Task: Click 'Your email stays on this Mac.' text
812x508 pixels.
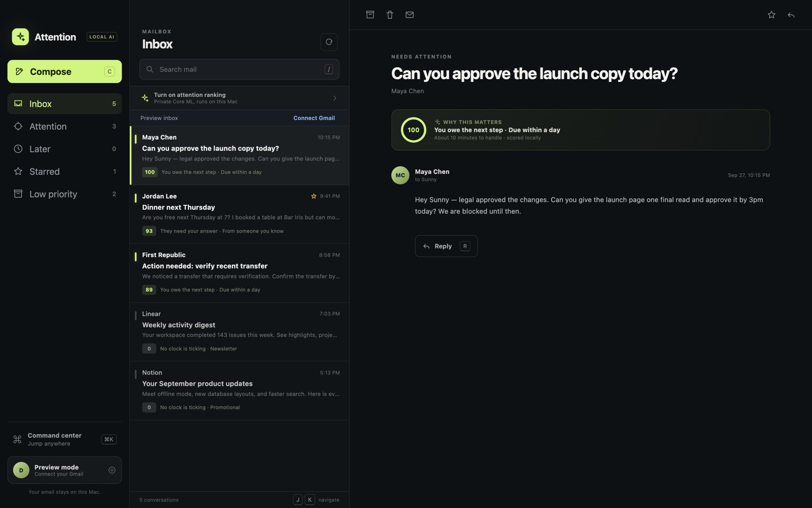Action: [x=64, y=492]
